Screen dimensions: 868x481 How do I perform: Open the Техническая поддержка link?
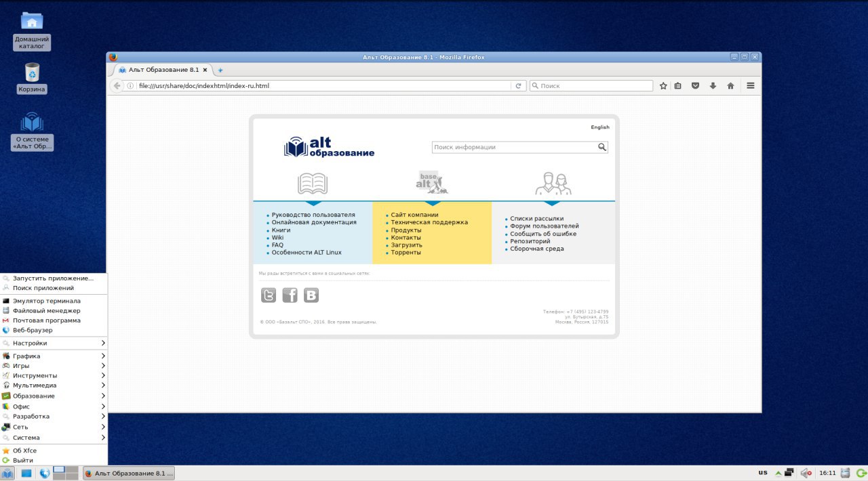pyautogui.click(x=429, y=222)
